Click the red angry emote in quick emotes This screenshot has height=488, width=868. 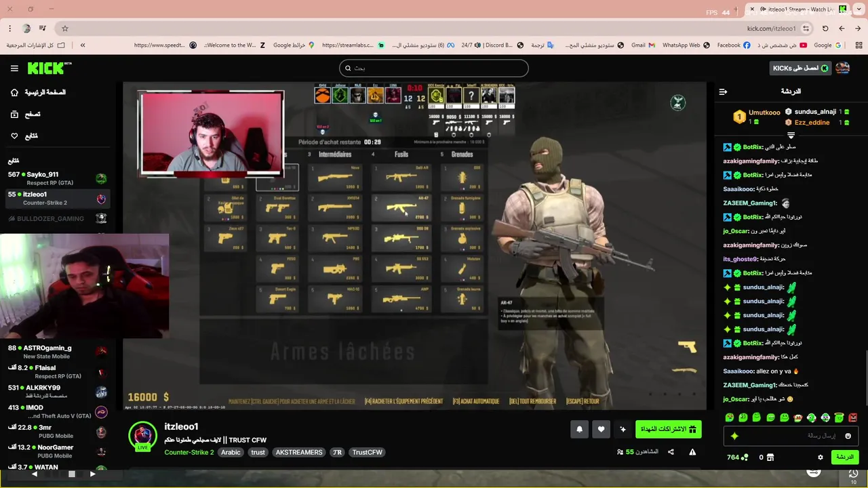853,418
